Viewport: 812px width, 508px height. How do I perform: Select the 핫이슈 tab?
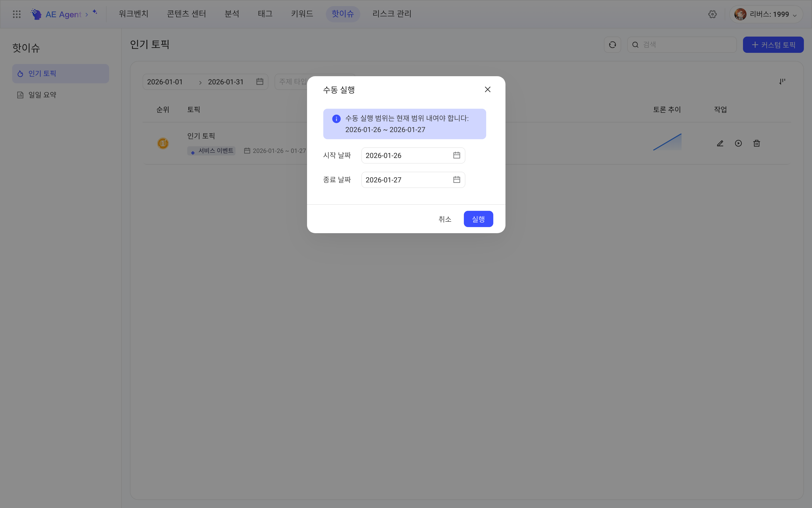tap(343, 14)
